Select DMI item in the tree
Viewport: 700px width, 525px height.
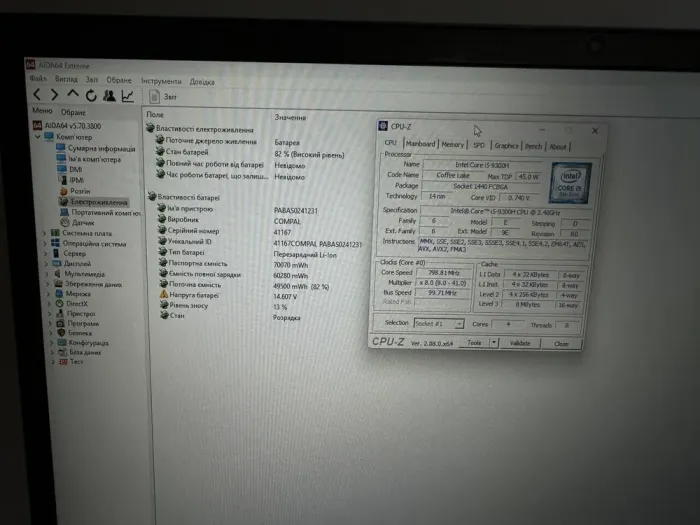[76, 169]
